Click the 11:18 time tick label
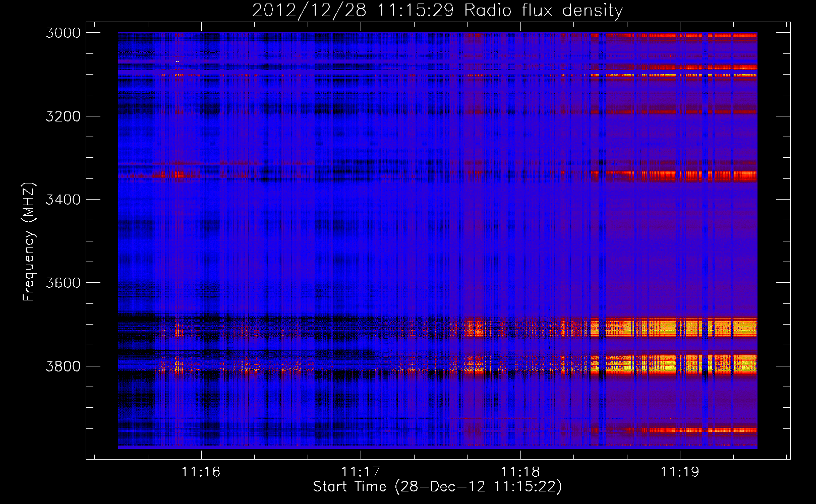816x504 pixels. 520,472
